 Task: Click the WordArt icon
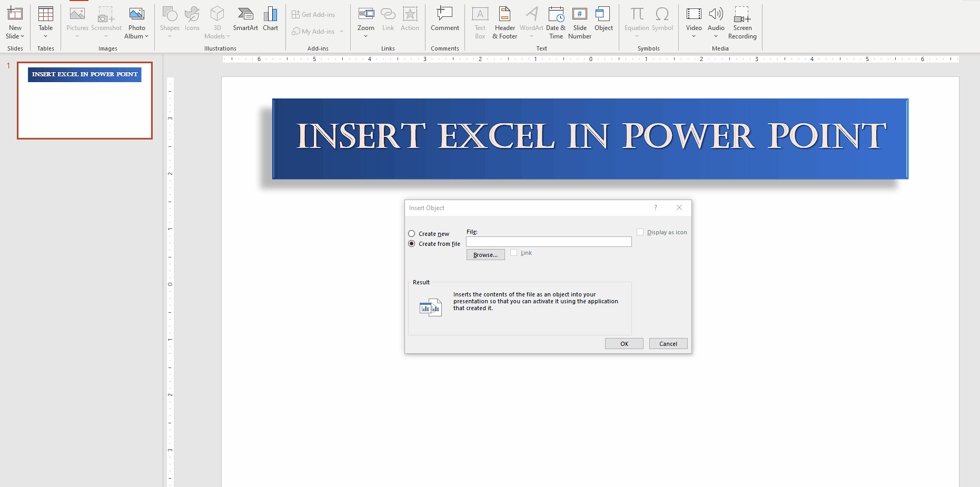(x=531, y=14)
